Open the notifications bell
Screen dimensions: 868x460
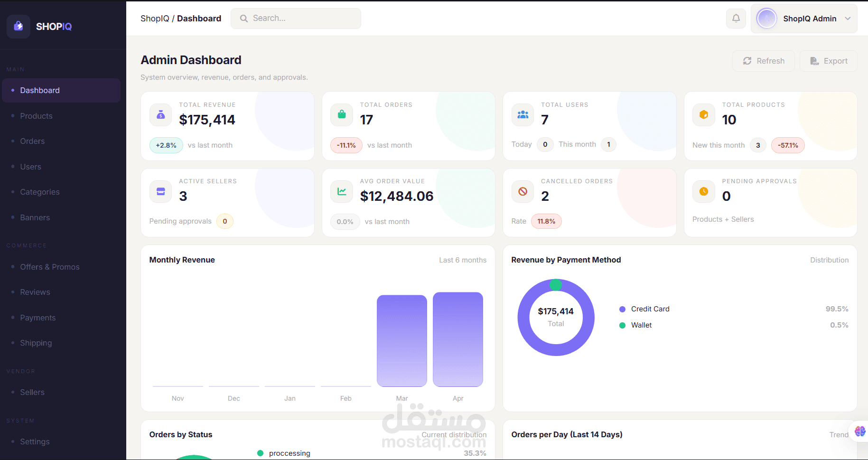736,19
